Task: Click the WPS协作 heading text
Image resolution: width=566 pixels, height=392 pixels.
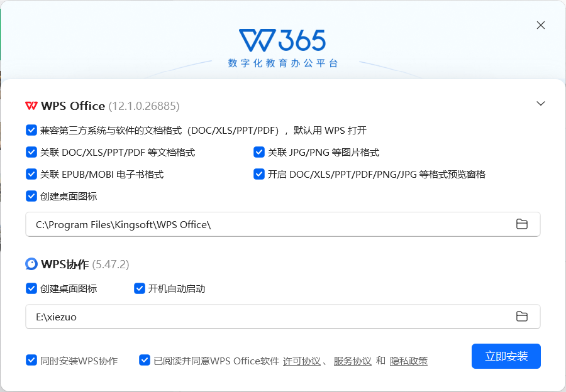Action: click(65, 264)
